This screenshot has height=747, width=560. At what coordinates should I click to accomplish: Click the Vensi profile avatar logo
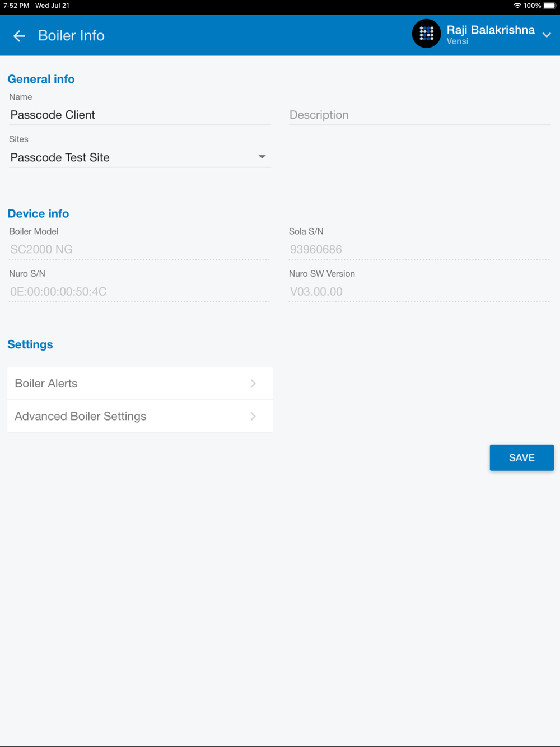click(426, 34)
